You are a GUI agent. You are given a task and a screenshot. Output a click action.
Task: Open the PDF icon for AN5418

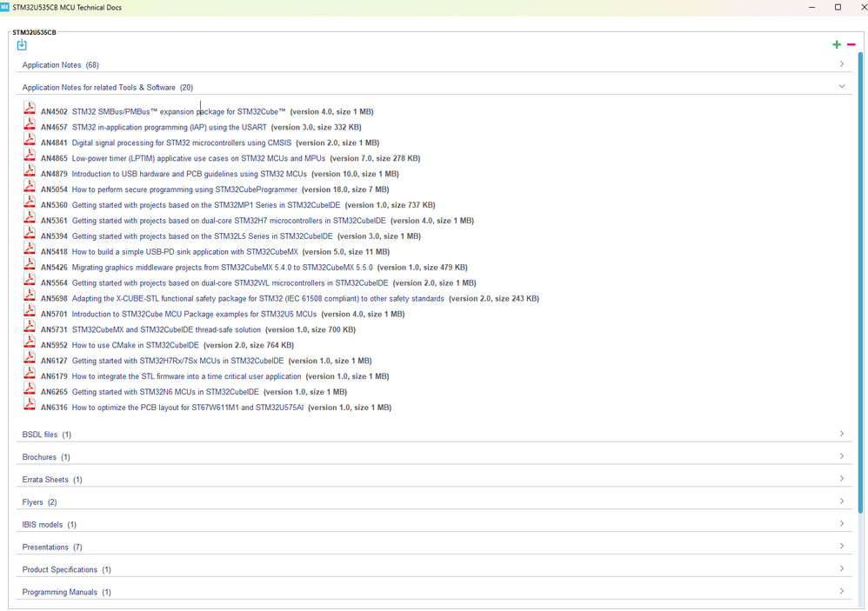pyautogui.click(x=30, y=247)
